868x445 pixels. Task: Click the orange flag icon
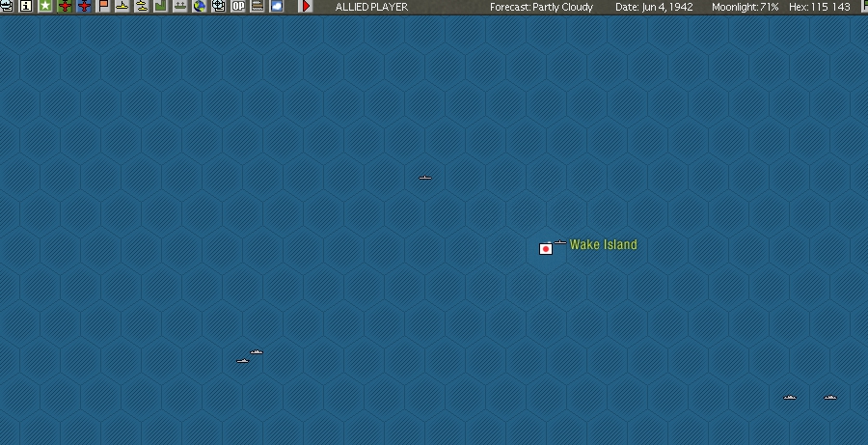pyautogui.click(x=103, y=6)
